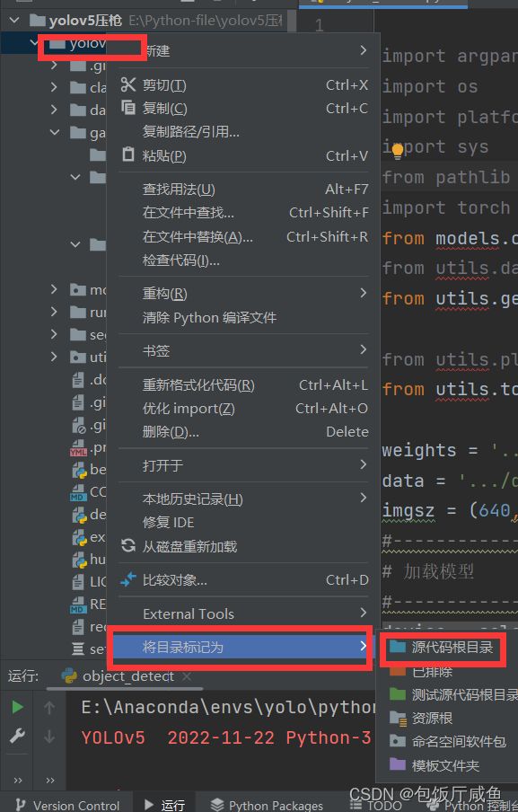Choose 查找用法(U) menu entry
Image resolution: width=518 pixels, height=812 pixels.
coord(243,189)
